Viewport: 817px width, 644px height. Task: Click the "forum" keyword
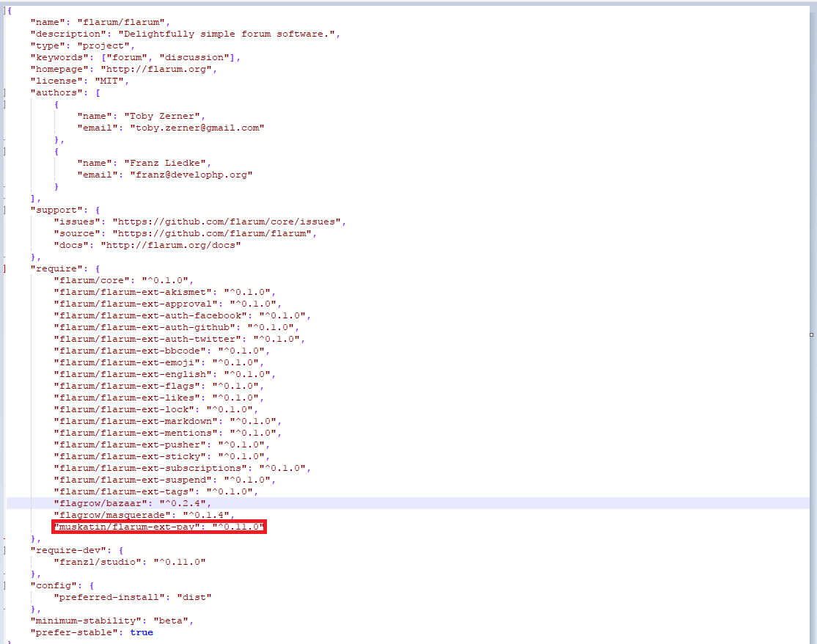click(127, 57)
